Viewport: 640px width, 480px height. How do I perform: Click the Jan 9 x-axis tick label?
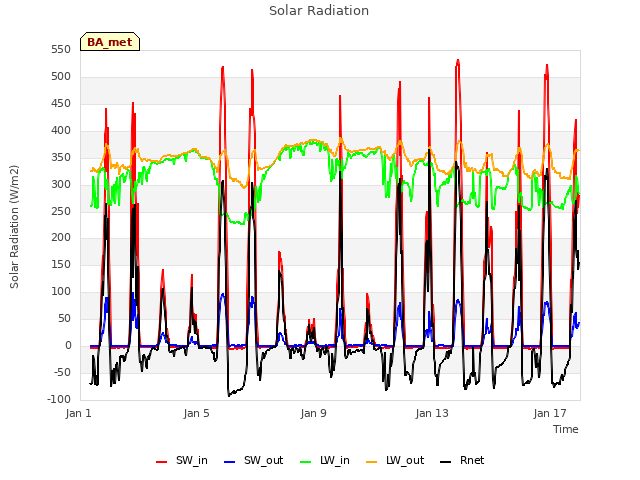point(313,413)
